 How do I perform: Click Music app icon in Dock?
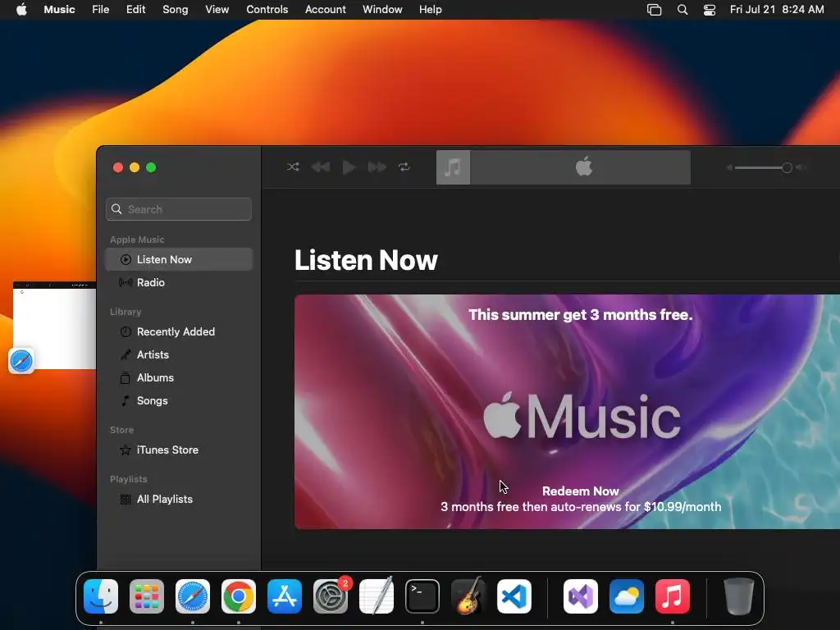[673, 596]
